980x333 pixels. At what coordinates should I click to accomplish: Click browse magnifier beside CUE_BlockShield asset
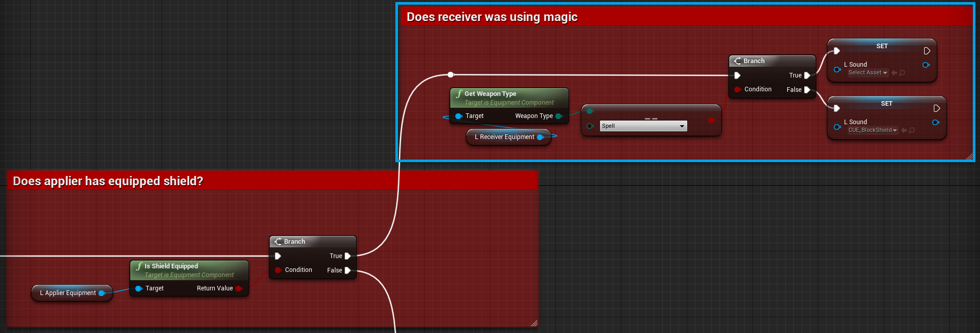912,130
